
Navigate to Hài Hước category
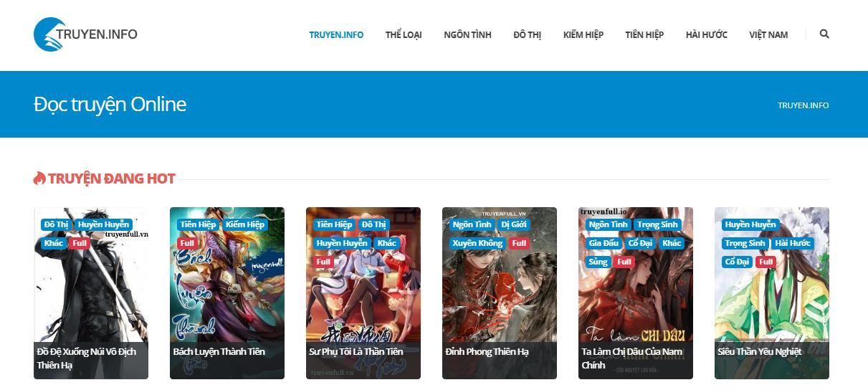click(x=706, y=34)
